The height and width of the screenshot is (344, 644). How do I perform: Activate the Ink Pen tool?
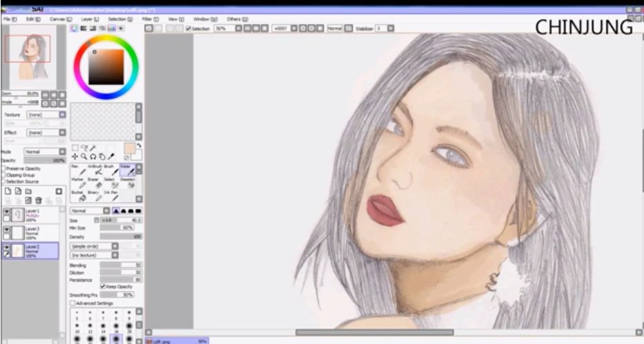click(x=110, y=196)
